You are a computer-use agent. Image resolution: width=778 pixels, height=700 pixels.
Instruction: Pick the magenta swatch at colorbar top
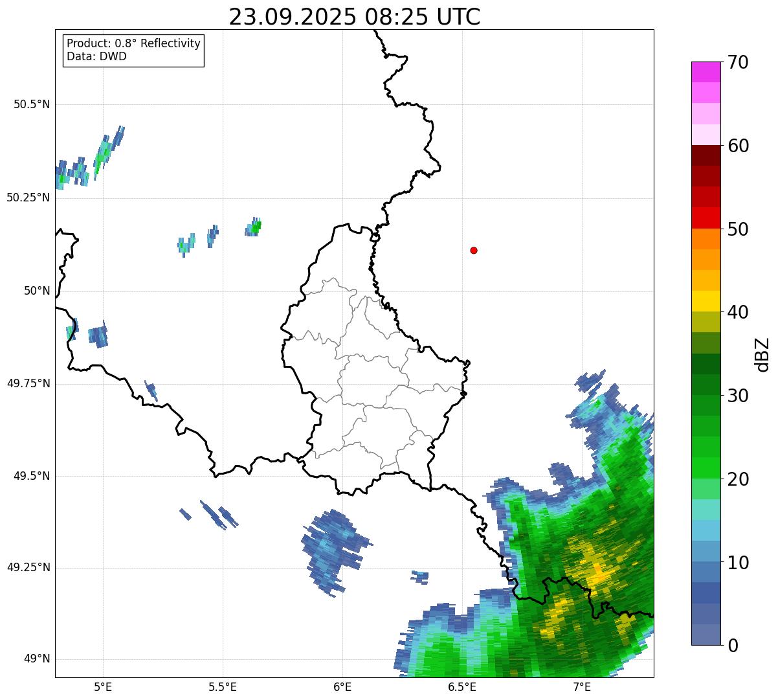[x=706, y=72]
